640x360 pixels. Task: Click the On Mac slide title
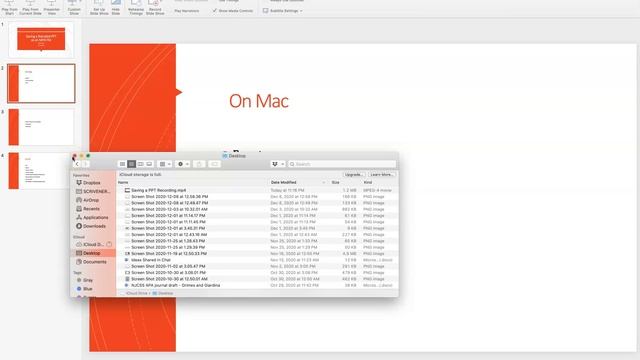tap(259, 101)
